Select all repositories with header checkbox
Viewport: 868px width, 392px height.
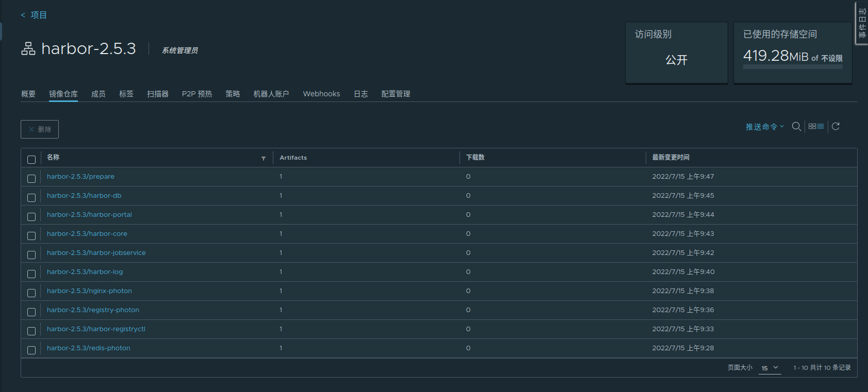pos(31,159)
